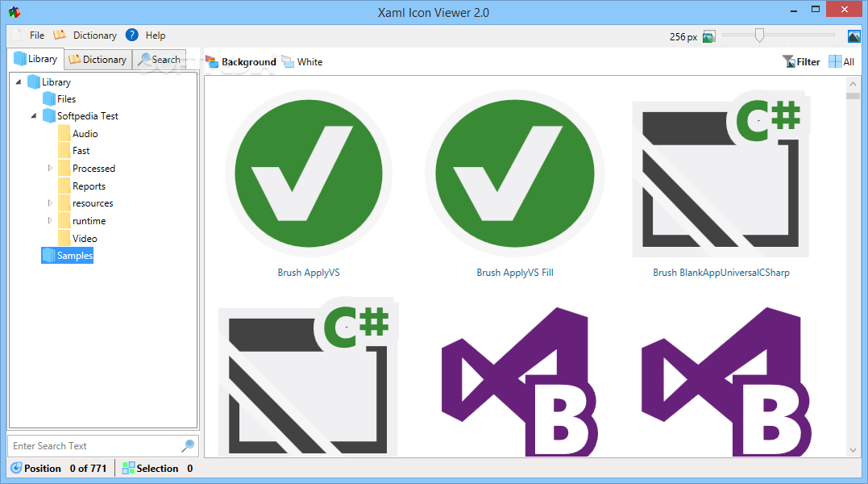This screenshot has width=868, height=484.
Task: Expand the resources folder
Action: click(x=49, y=203)
